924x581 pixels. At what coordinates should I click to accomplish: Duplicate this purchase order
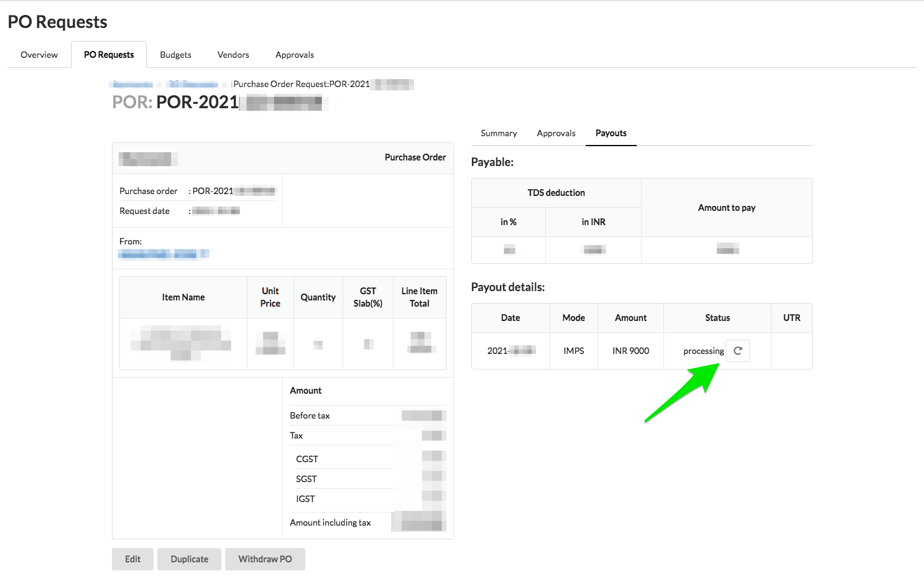pos(189,559)
